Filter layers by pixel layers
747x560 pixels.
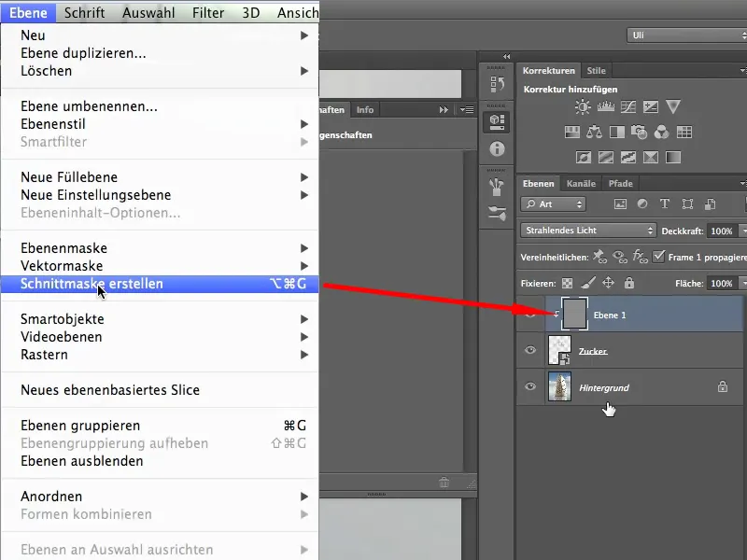click(620, 204)
